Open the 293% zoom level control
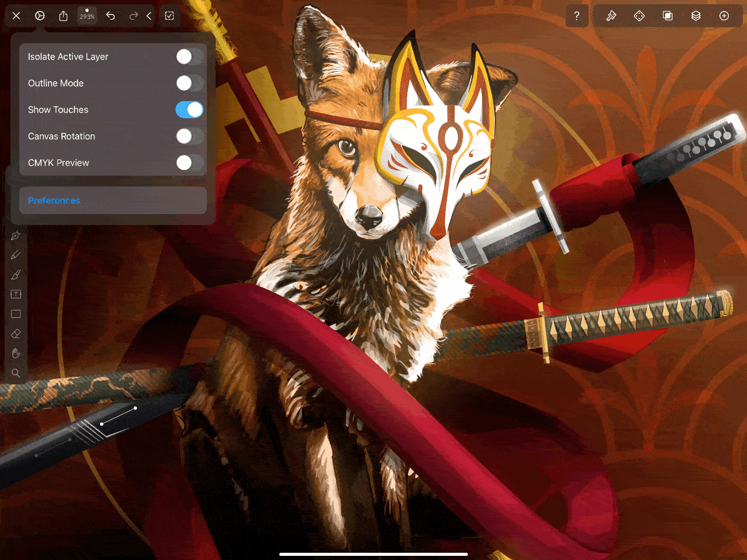This screenshot has height=560, width=747. click(x=87, y=16)
